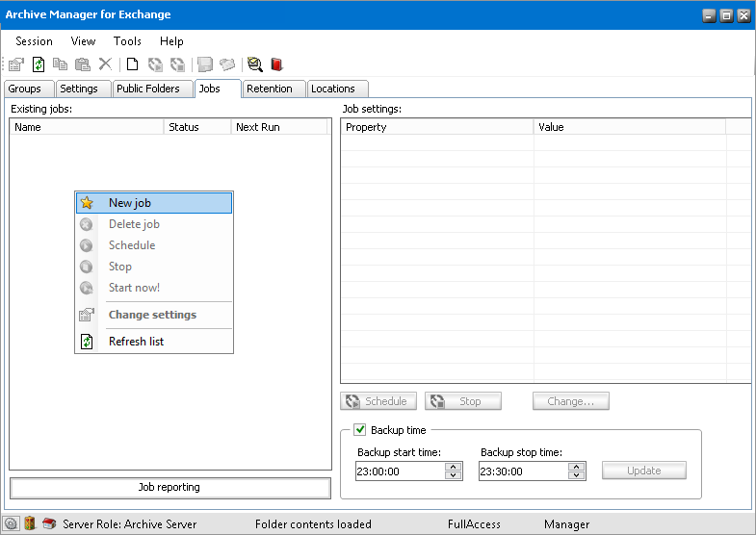Choose Start now! in context menu
Image resolution: width=756 pixels, height=535 pixels.
click(154, 288)
